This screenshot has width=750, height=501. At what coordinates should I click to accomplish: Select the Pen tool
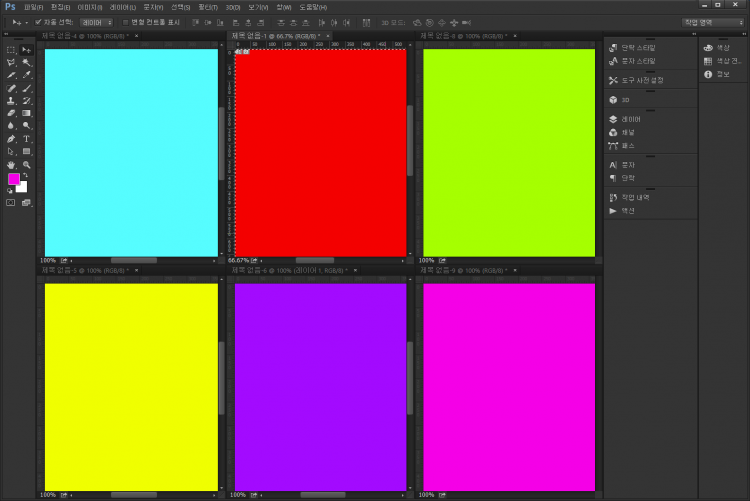coord(11,139)
